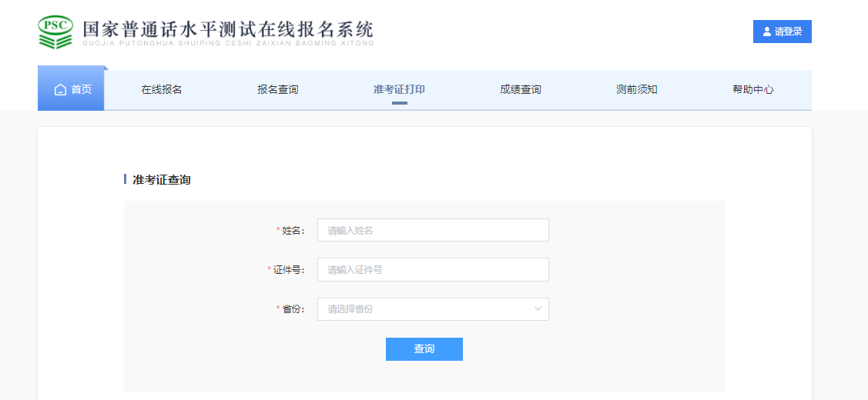Click the 准考证查询 section heading
Screen dimensions: 868x400
(162, 180)
